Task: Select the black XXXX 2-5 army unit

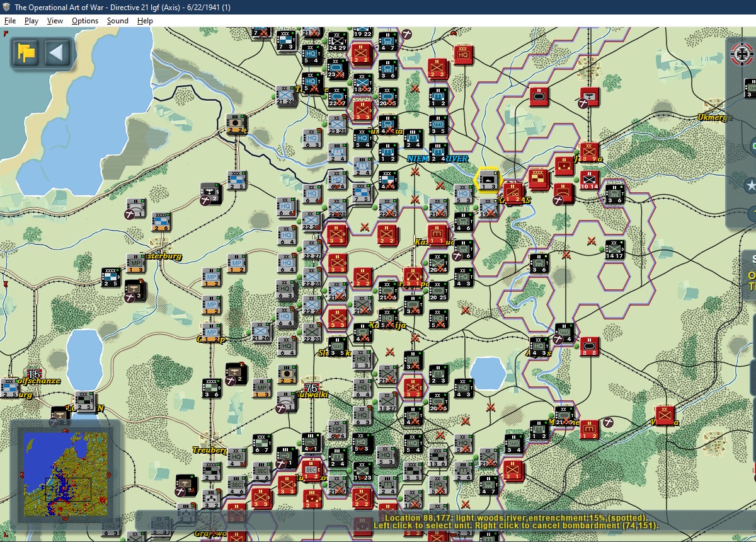Action: 111,278
